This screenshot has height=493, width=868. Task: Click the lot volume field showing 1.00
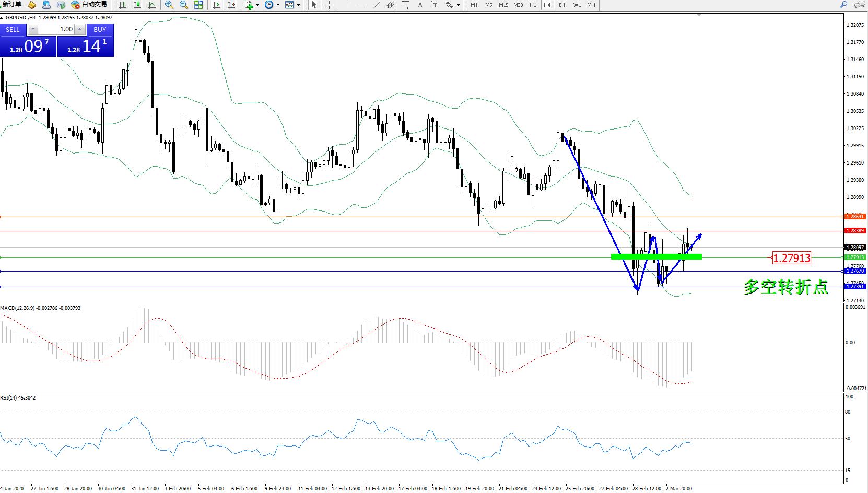pyautogui.click(x=56, y=29)
